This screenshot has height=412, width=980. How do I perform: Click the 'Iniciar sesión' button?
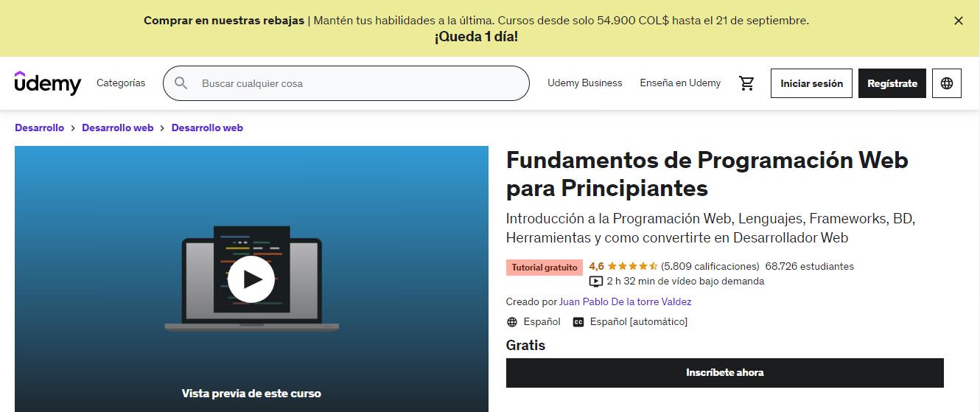click(x=811, y=83)
